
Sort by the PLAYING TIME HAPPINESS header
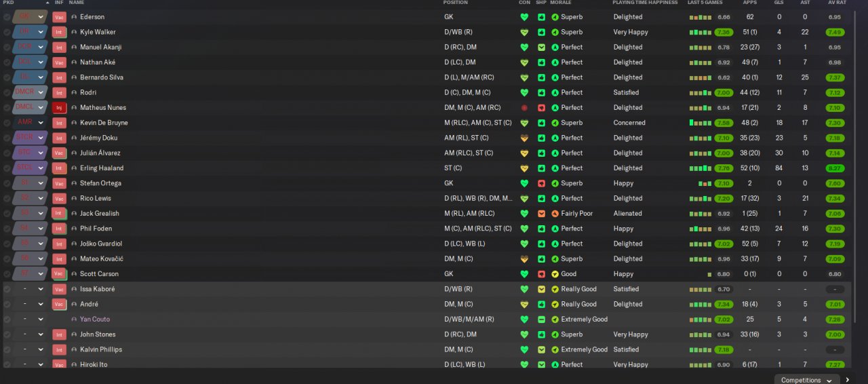(645, 3)
